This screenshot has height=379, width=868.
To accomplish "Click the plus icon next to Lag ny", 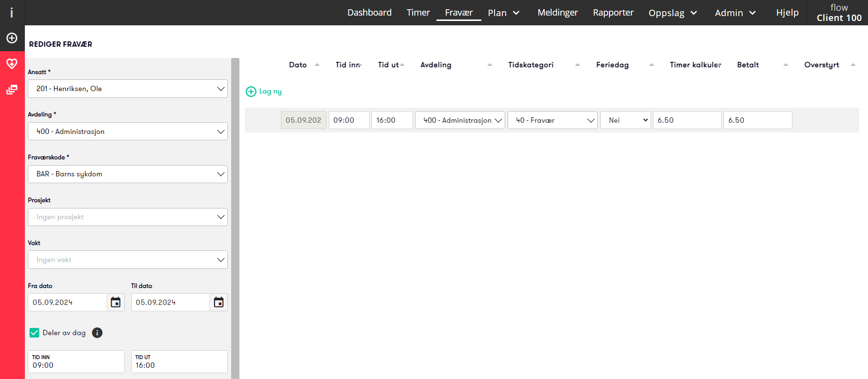I will (251, 92).
